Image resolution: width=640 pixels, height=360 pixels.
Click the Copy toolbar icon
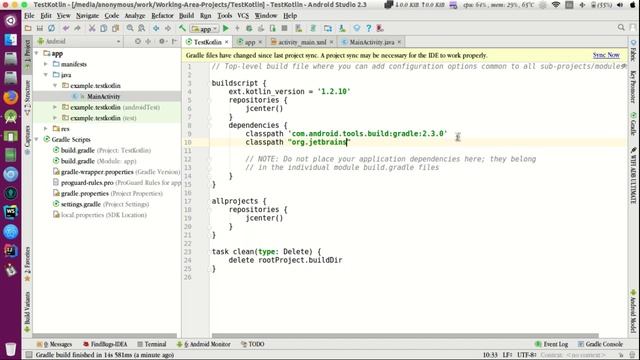104,28
